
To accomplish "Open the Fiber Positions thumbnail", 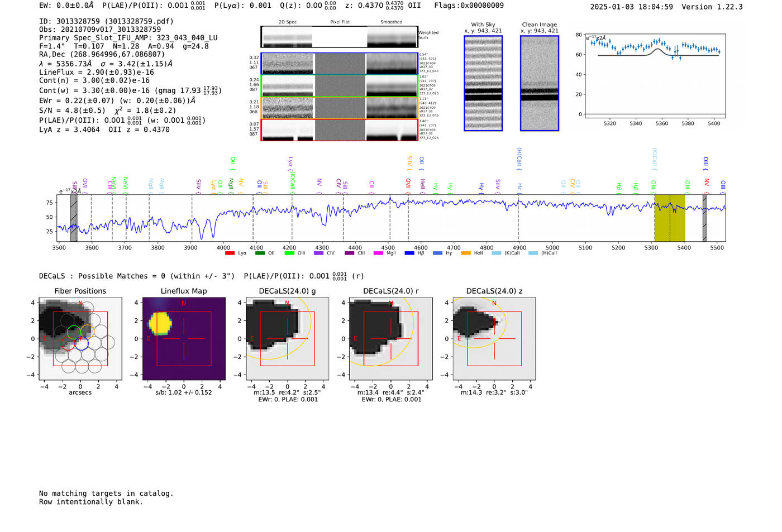I will pos(80,338).
